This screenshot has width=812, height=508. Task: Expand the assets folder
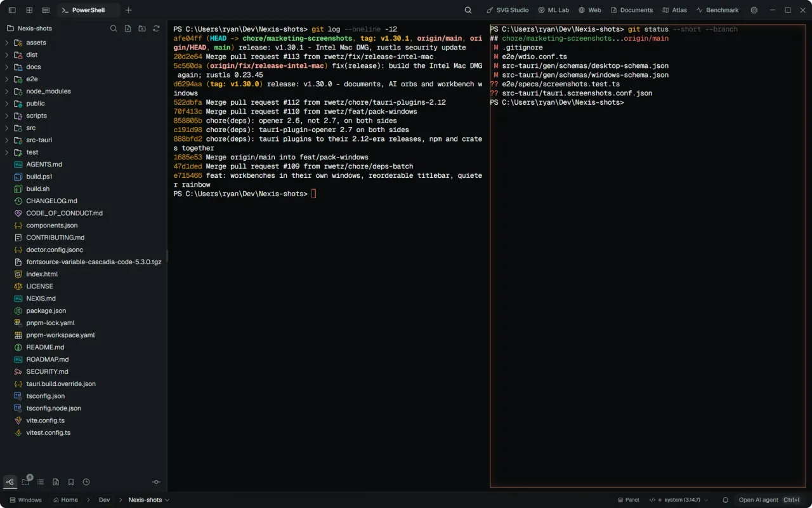[82, 43]
